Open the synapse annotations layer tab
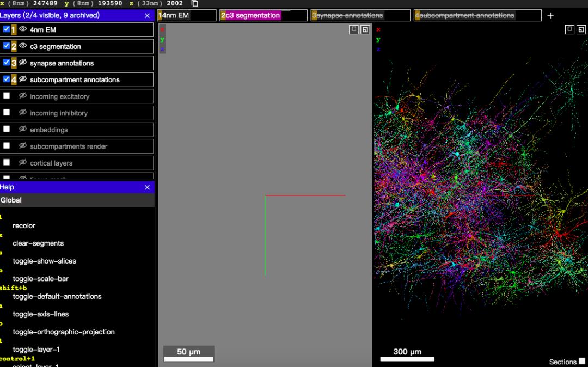Screen dimensions: 588x367 (360, 15)
